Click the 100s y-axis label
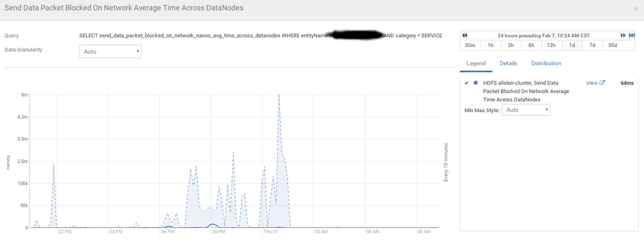This screenshot has height=249, width=644. (x=22, y=183)
